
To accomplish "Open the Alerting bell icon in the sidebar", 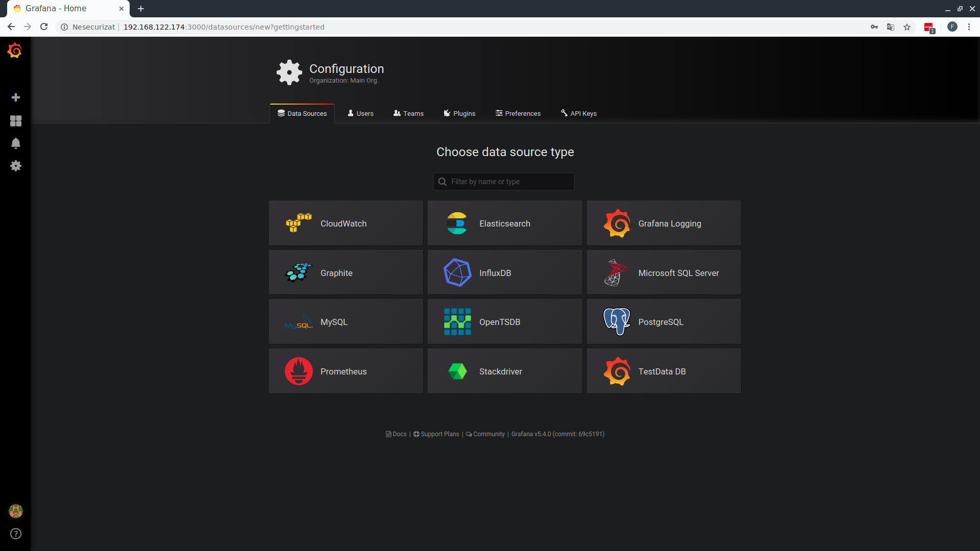I will (x=16, y=143).
